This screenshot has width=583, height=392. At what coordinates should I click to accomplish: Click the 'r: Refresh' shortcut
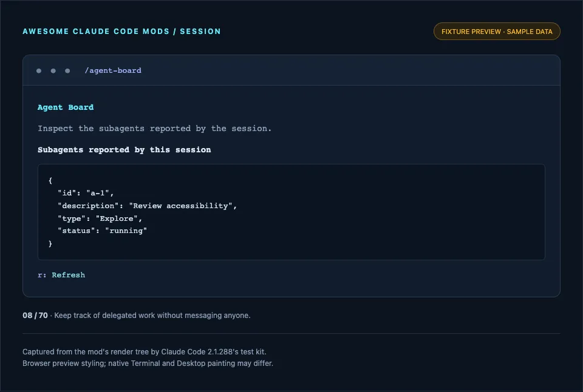61,275
